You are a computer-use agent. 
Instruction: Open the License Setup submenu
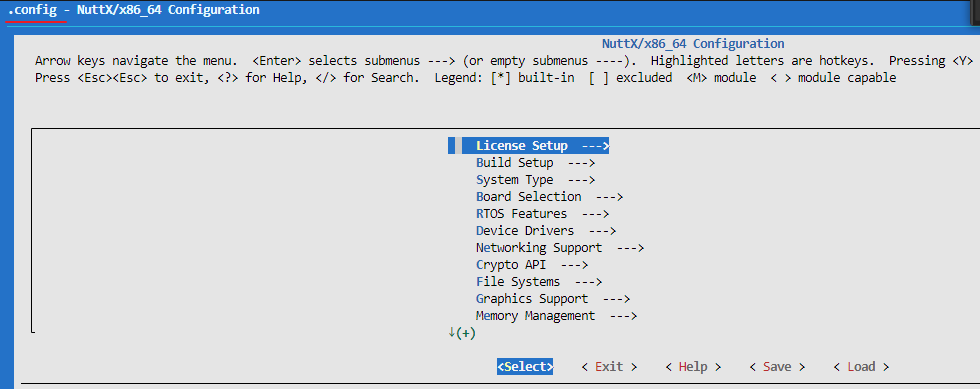coord(529,146)
